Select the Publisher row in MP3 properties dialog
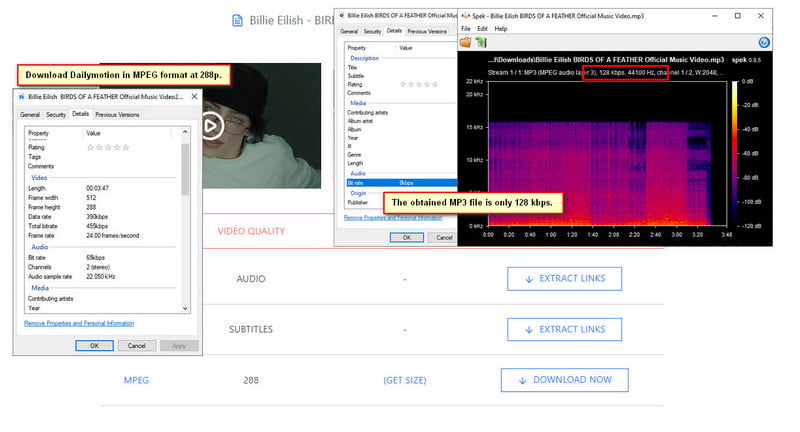 pyautogui.click(x=365, y=202)
